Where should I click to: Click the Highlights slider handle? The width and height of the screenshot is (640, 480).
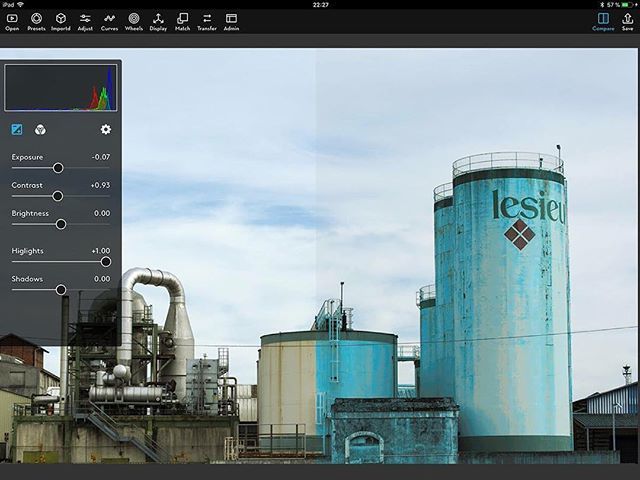click(106, 262)
